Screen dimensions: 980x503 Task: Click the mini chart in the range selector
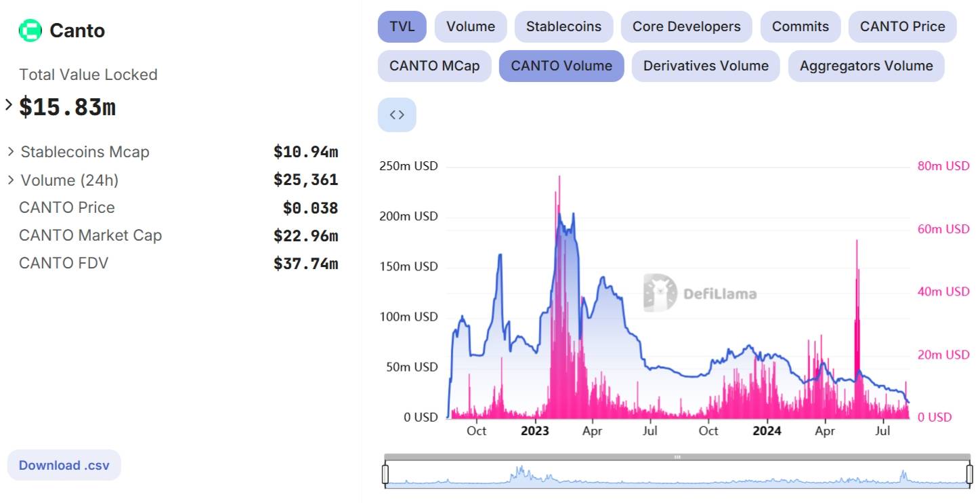677,474
